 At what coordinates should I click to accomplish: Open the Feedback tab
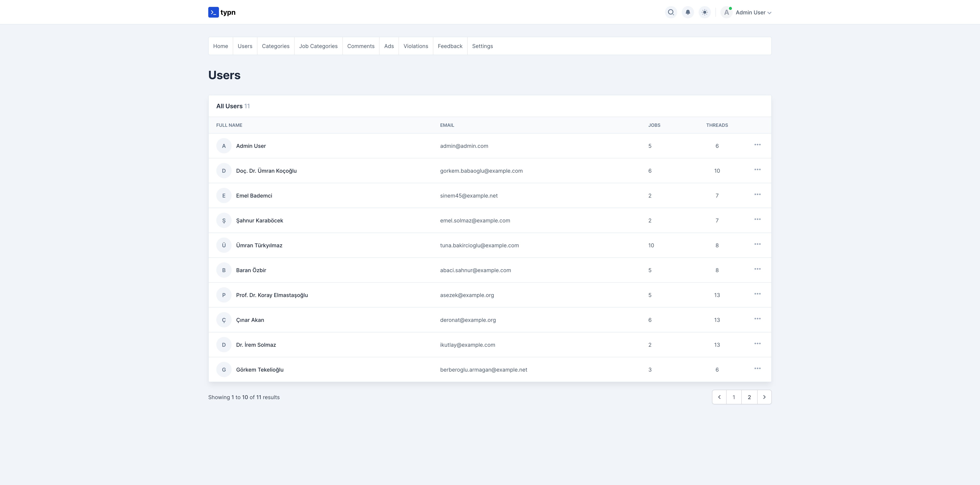coord(450,46)
